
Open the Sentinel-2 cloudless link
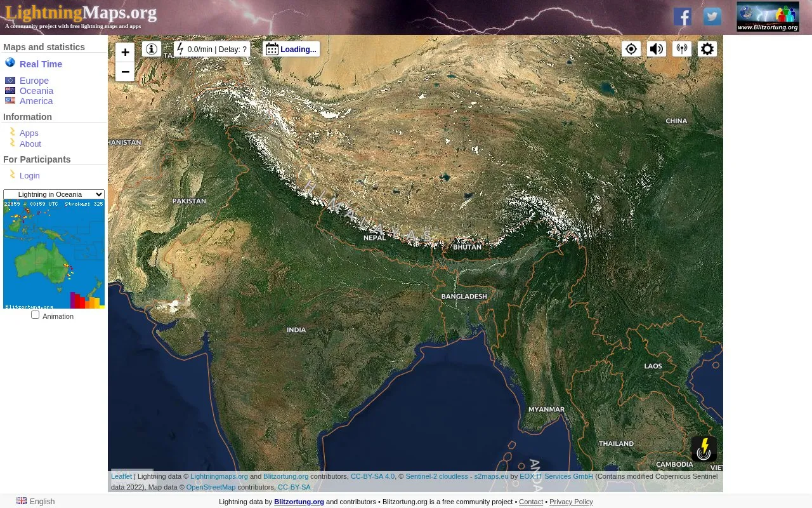point(436,476)
